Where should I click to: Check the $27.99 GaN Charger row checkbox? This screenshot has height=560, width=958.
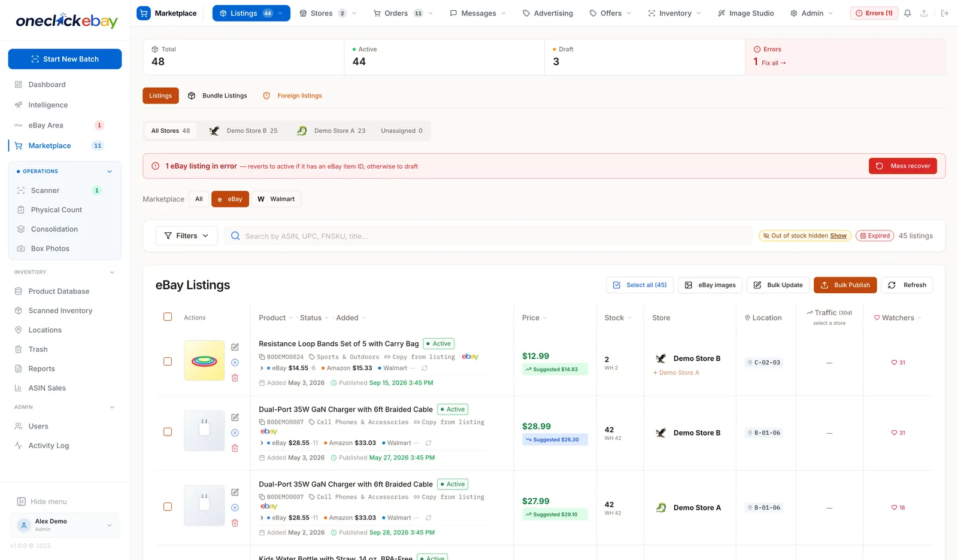pos(168,506)
